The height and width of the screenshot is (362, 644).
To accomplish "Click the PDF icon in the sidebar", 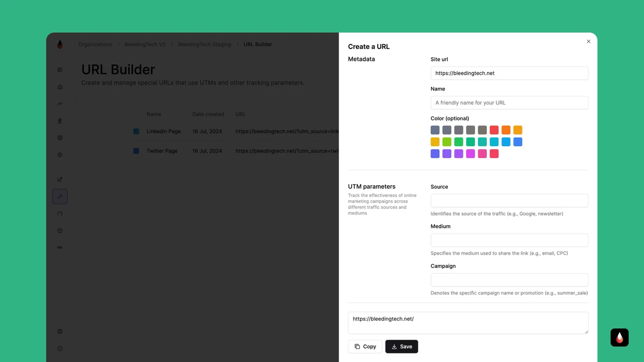I will (x=60, y=247).
